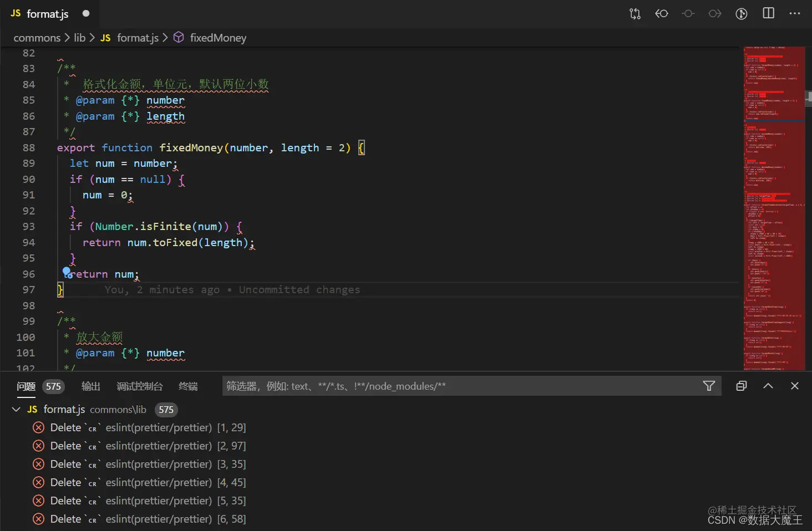Go to previous change with left arrow icon
The width and height of the screenshot is (812, 531).
pos(661,13)
